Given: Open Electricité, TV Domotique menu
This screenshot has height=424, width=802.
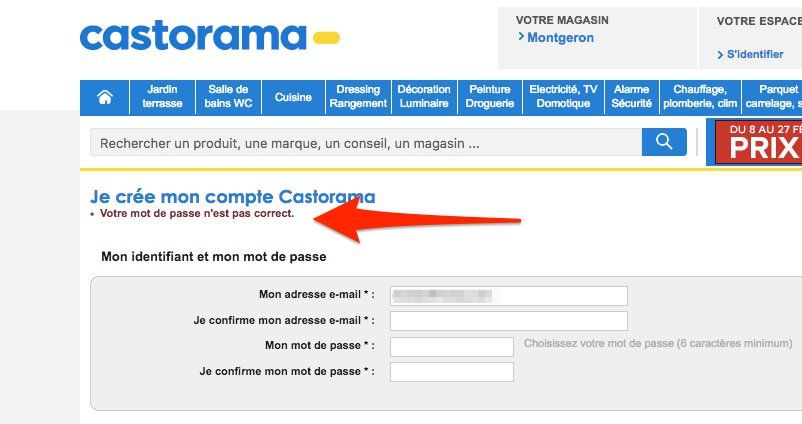Looking at the screenshot, I should click(x=563, y=96).
